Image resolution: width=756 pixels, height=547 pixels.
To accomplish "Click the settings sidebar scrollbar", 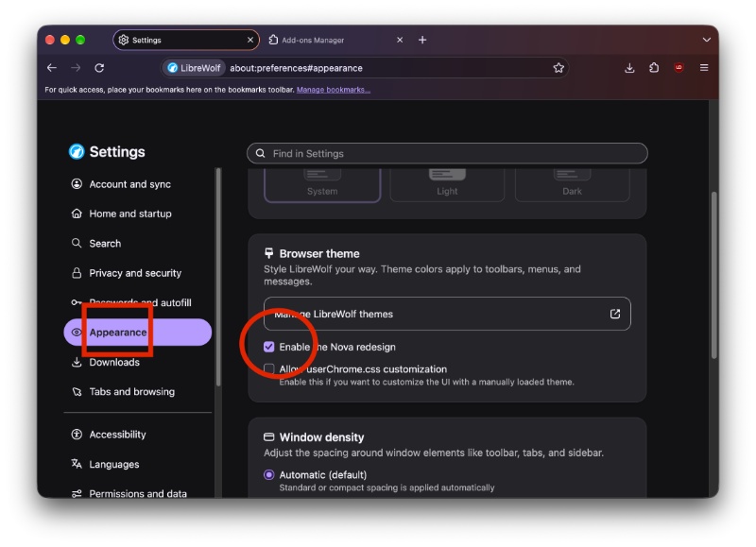I will (x=218, y=277).
